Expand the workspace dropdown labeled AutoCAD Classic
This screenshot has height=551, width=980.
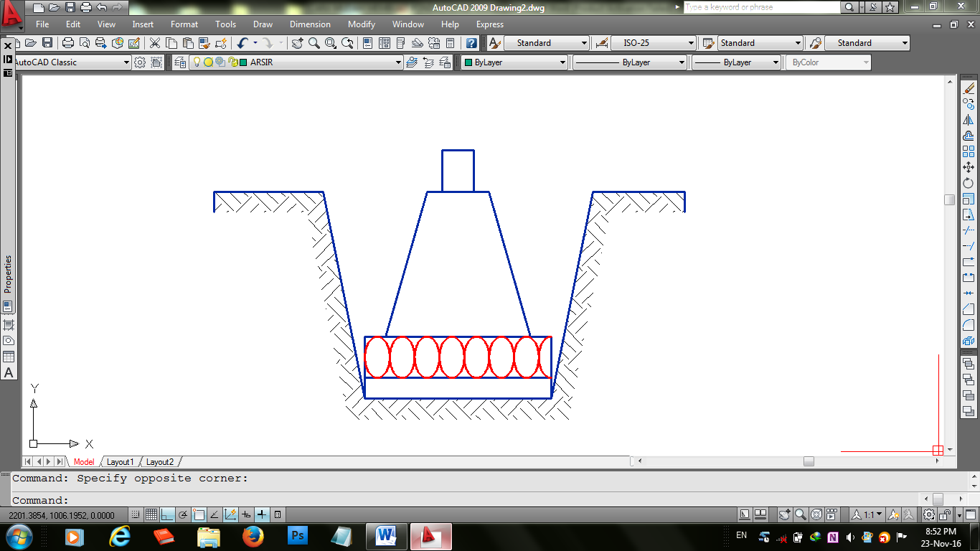(x=127, y=62)
